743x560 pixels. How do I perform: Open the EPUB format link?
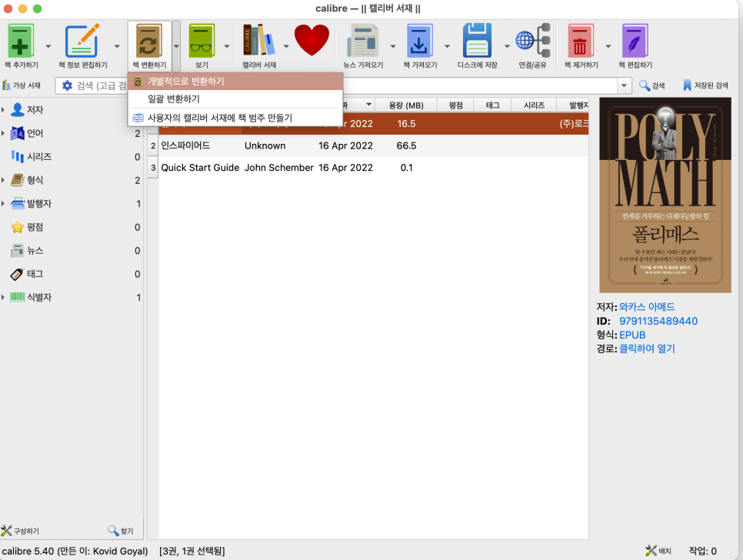632,335
